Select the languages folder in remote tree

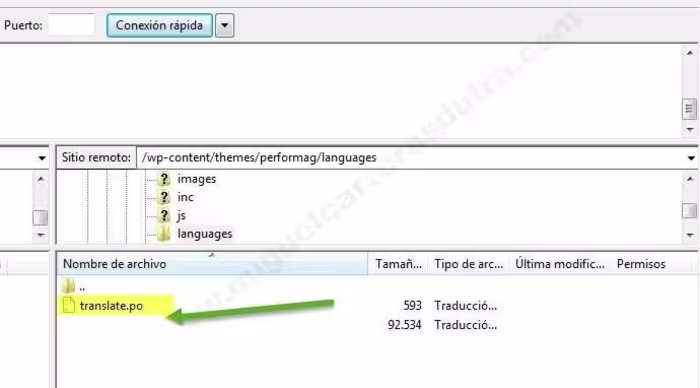coord(204,234)
